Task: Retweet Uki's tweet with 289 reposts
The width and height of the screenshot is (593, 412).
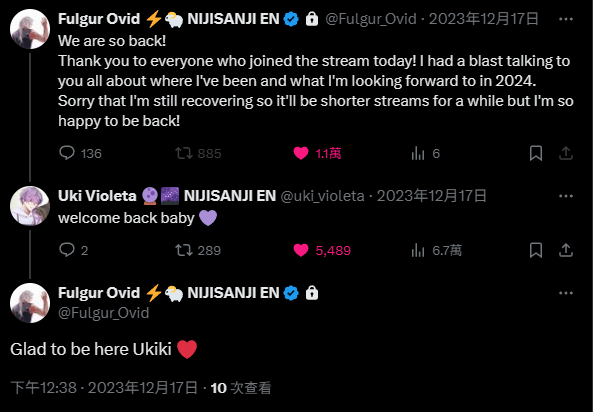Action: (x=198, y=250)
